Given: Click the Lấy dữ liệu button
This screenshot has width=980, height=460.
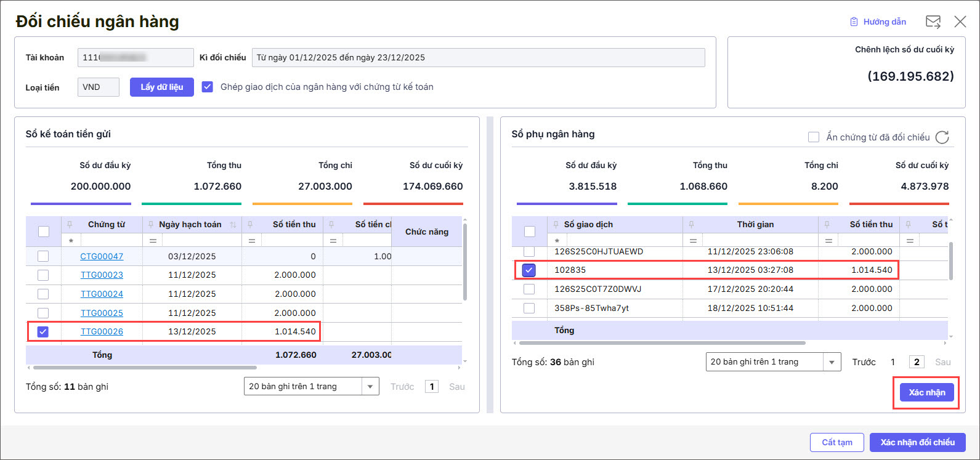Looking at the screenshot, I should point(162,87).
